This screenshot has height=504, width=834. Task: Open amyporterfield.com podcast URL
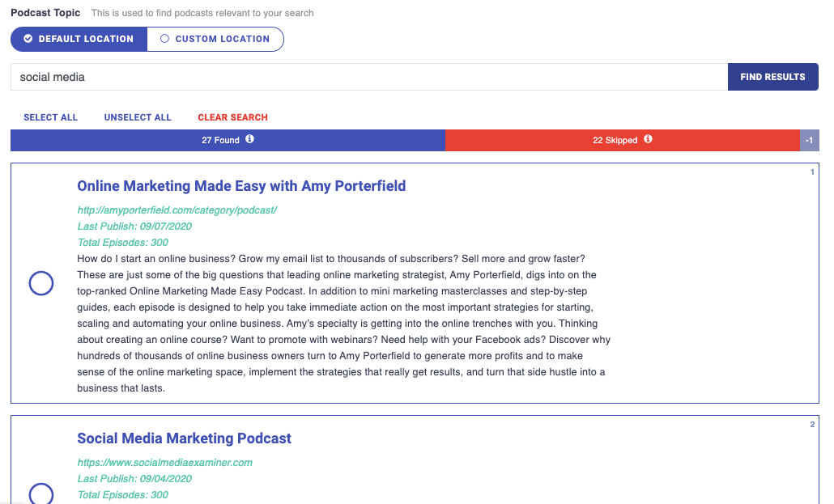point(177,210)
